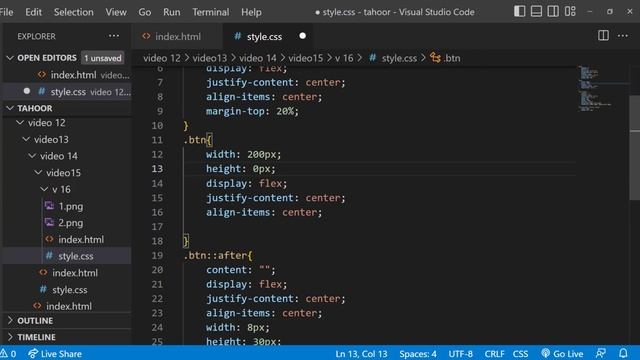Collapse video 12 folder
The height and width of the screenshot is (360, 640).
(20, 122)
